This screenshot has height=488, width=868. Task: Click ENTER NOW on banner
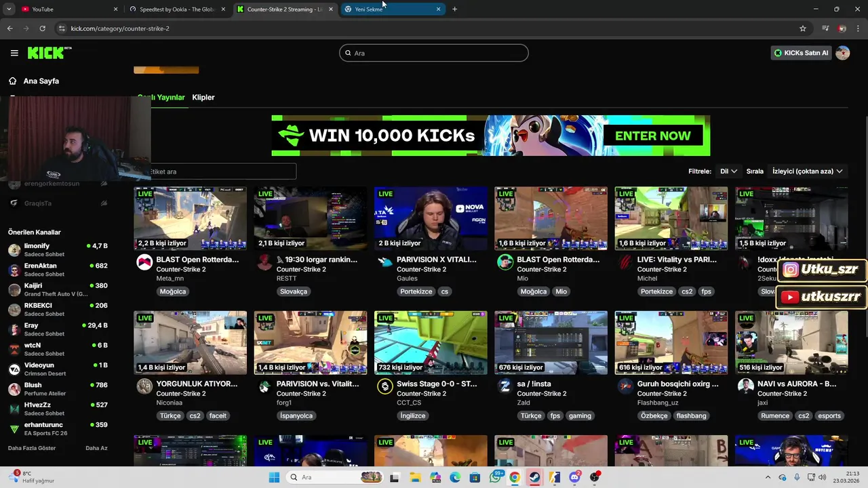click(x=652, y=136)
